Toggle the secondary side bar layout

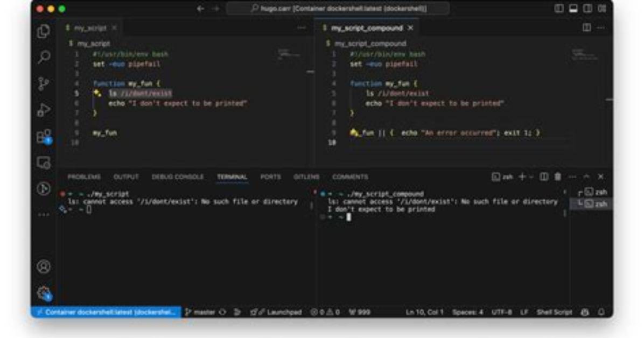click(x=588, y=8)
